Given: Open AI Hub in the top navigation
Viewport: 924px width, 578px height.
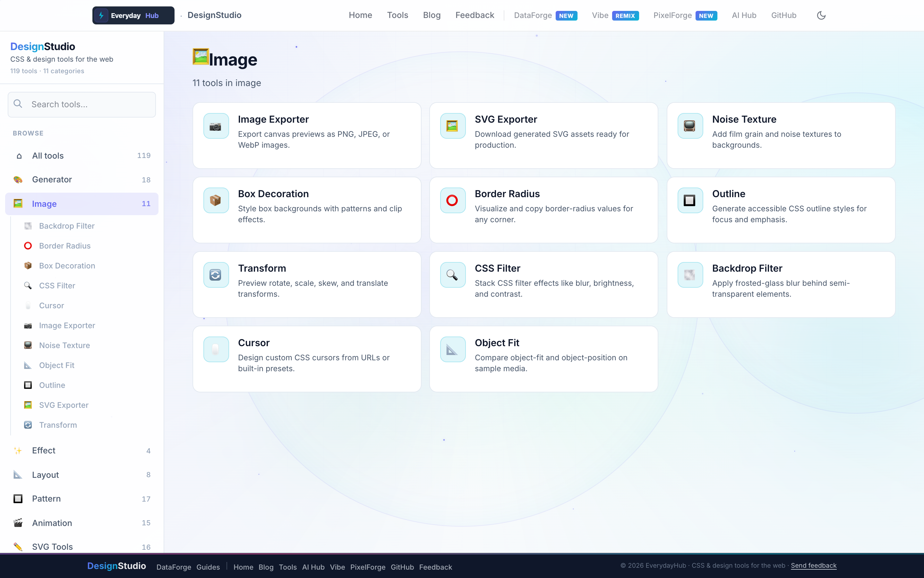Looking at the screenshot, I should [744, 15].
